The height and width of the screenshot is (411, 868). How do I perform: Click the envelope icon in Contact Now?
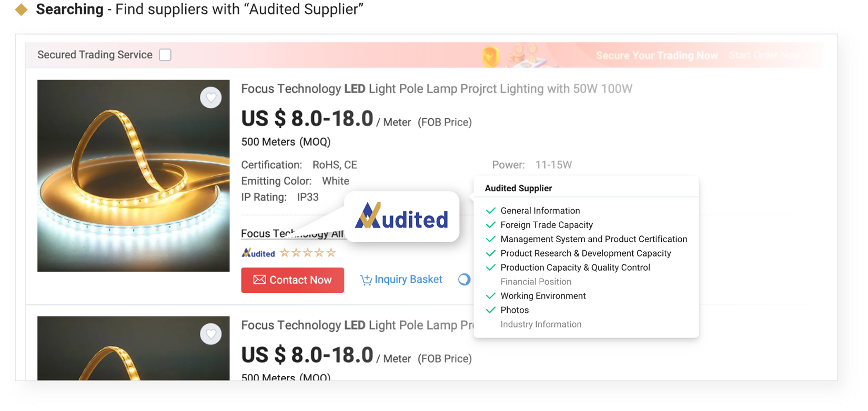259,280
